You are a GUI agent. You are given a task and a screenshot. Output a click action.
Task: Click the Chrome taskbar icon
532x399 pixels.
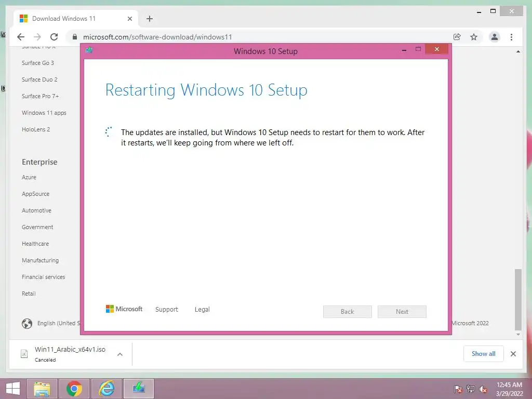tap(74, 389)
